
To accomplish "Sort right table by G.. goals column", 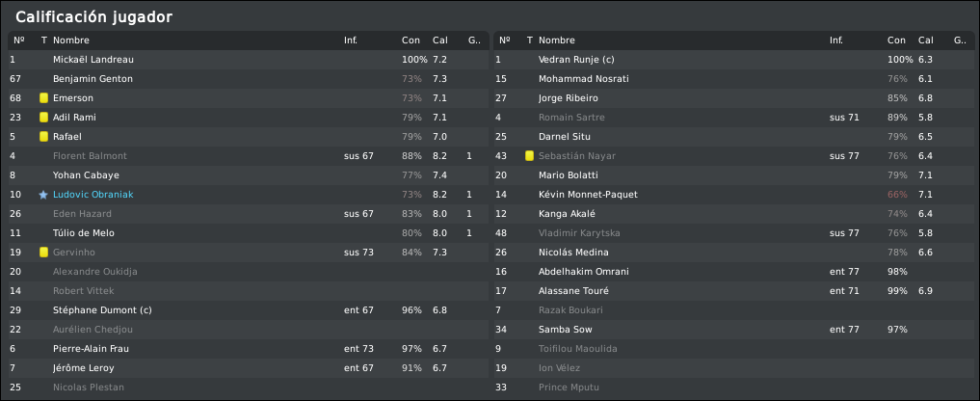I will pos(961,40).
